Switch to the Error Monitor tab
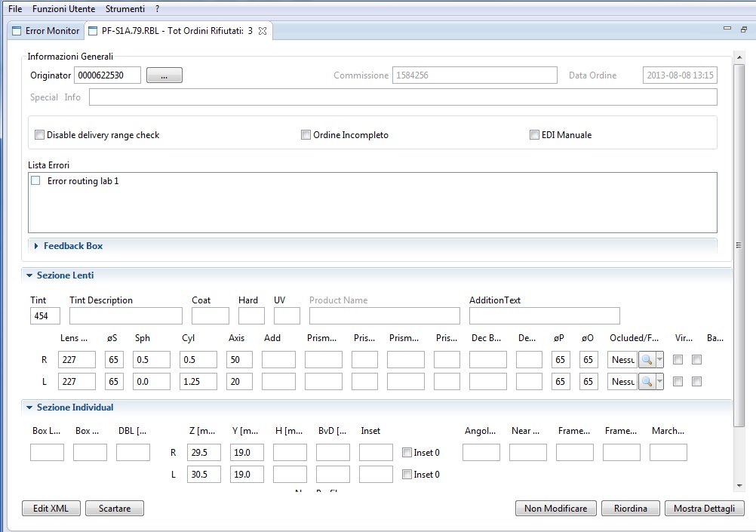 46,31
